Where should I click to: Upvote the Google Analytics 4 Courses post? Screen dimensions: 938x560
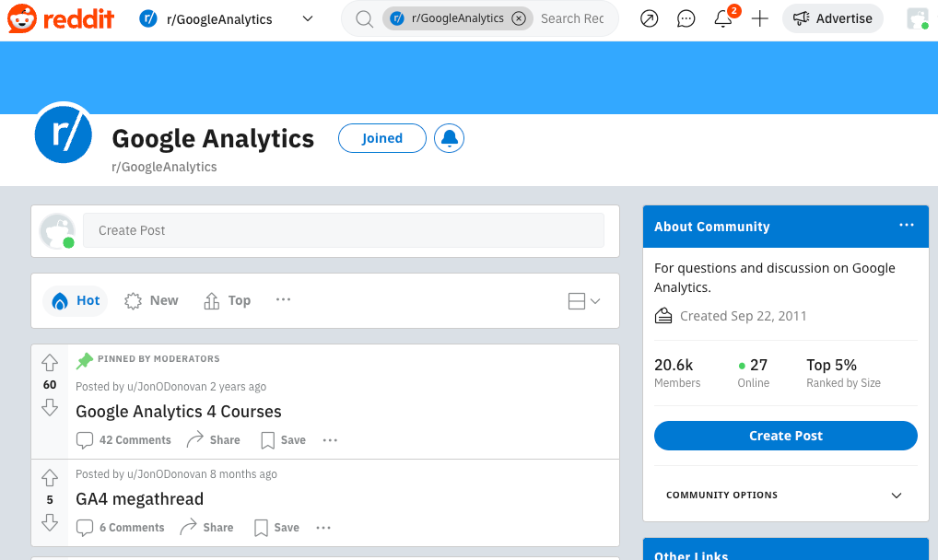click(x=50, y=363)
